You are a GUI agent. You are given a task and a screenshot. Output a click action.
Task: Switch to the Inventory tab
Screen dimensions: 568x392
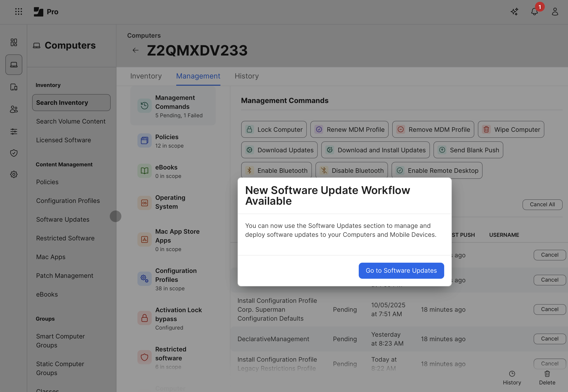(146, 76)
